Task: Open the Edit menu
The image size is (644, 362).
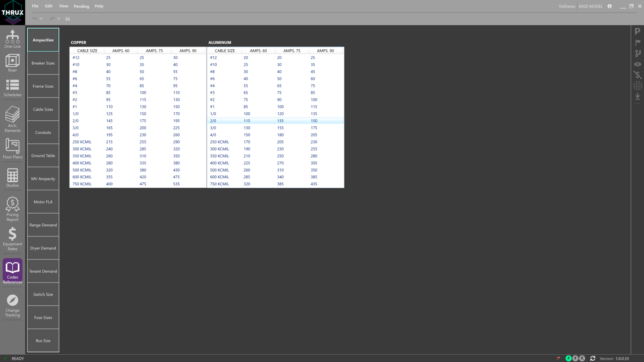Action: pos(49,6)
